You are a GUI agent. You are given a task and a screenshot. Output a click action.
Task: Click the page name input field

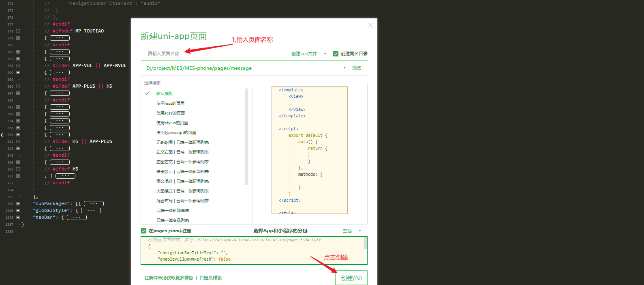pos(215,54)
